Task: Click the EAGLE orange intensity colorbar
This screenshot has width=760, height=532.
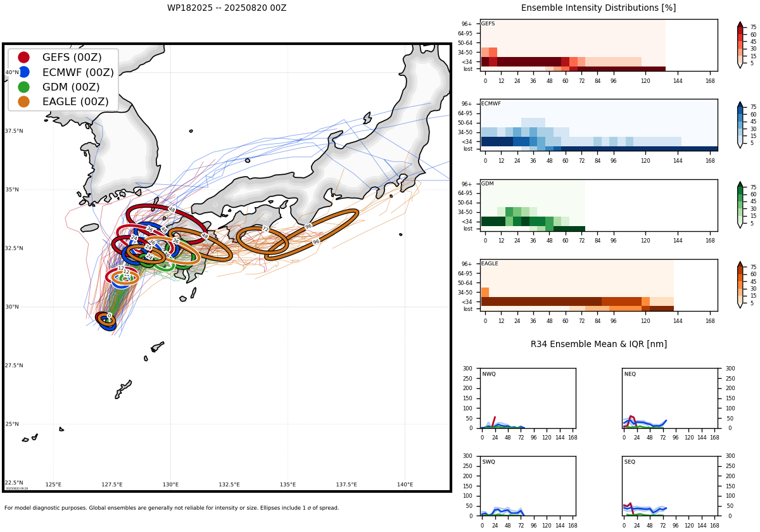Action: click(740, 284)
